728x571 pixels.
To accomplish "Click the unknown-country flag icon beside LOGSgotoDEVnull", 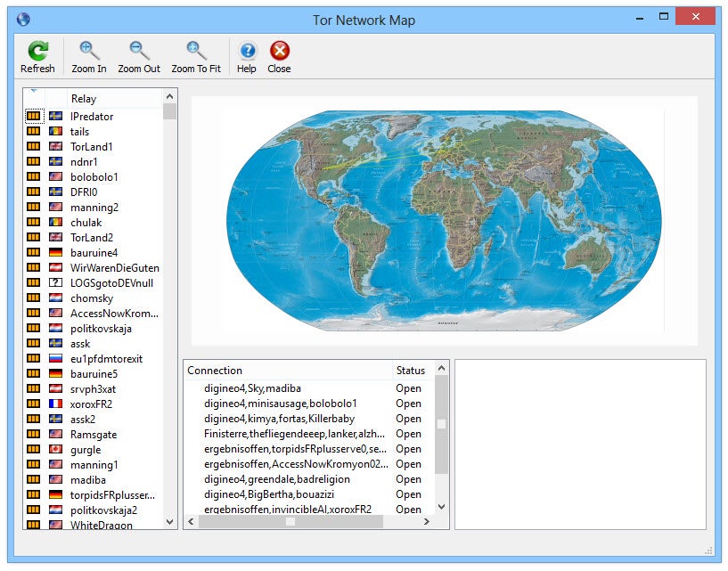I will click(55, 283).
